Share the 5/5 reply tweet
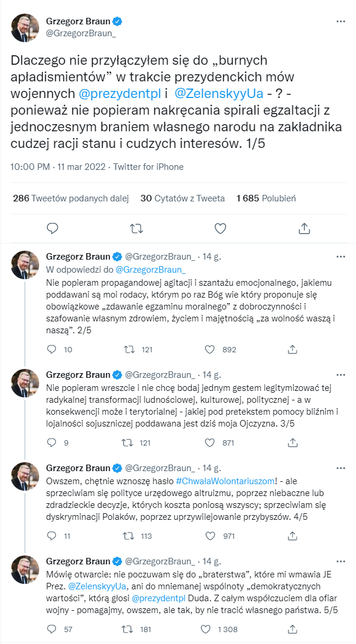This screenshot has height=644, width=356. pyautogui.click(x=292, y=629)
